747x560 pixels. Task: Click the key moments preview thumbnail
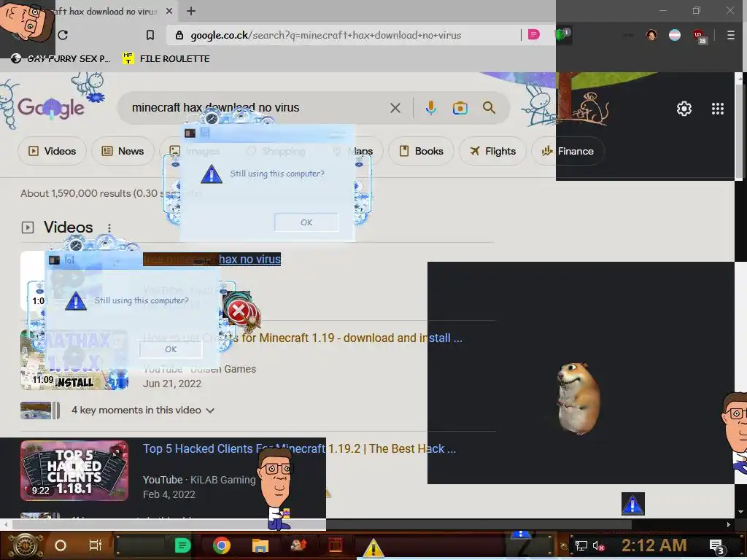coord(40,411)
